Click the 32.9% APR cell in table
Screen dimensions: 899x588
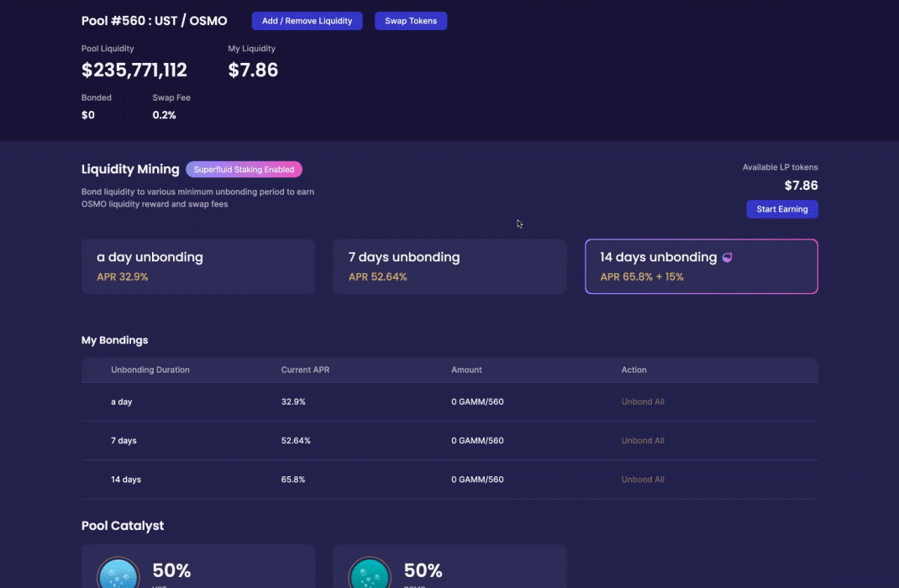point(293,402)
